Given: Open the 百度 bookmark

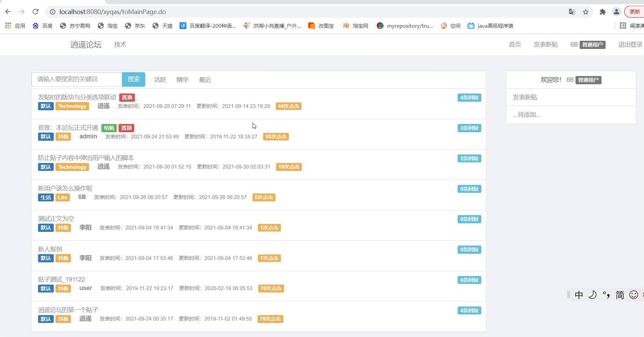Looking at the screenshot, I should (42, 26).
